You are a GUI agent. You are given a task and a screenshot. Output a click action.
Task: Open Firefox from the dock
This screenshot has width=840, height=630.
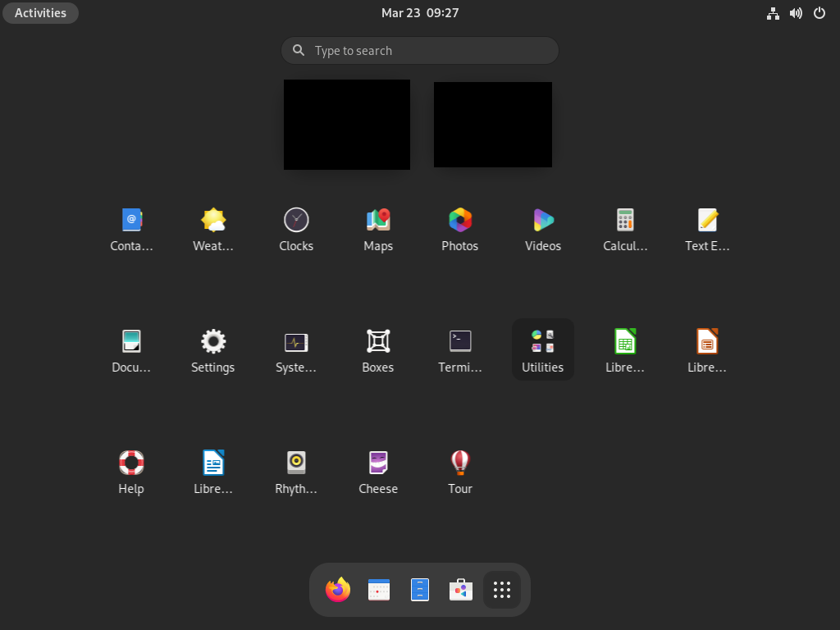point(338,590)
